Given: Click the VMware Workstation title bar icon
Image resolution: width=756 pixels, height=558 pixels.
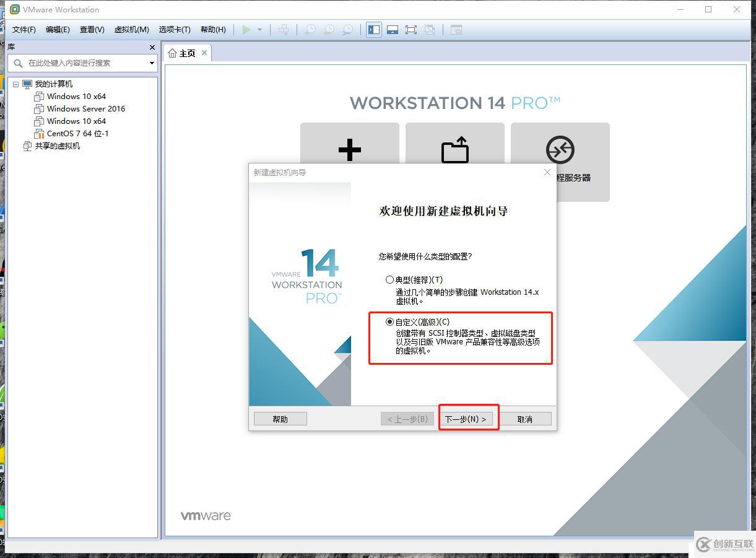Looking at the screenshot, I should pos(15,9).
